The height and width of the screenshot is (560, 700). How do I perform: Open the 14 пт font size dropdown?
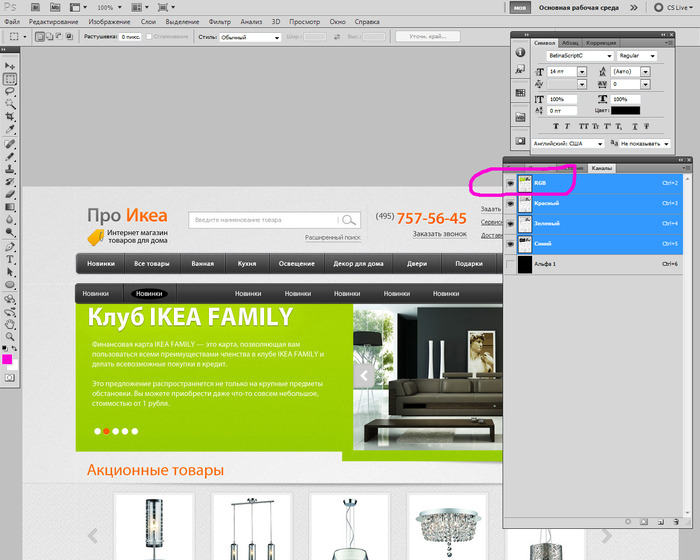pos(582,71)
